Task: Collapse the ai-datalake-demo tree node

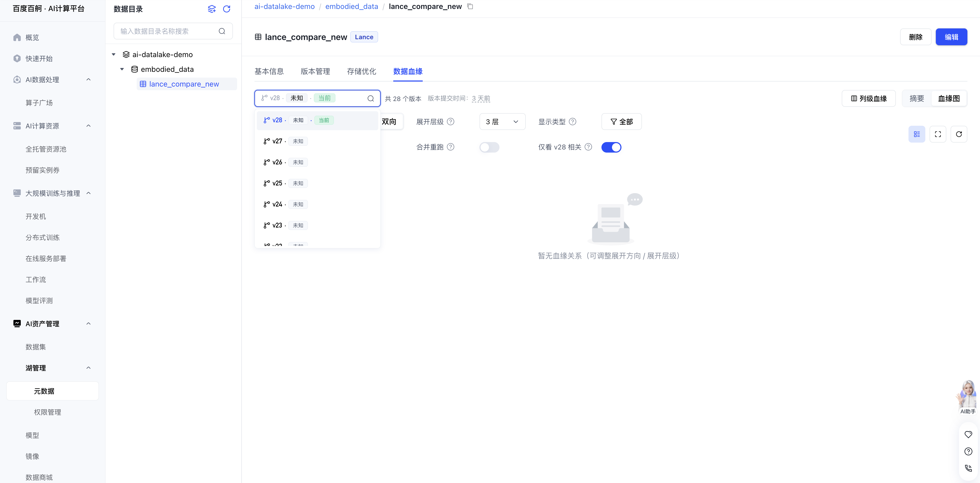Action: (x=113, y=54)
